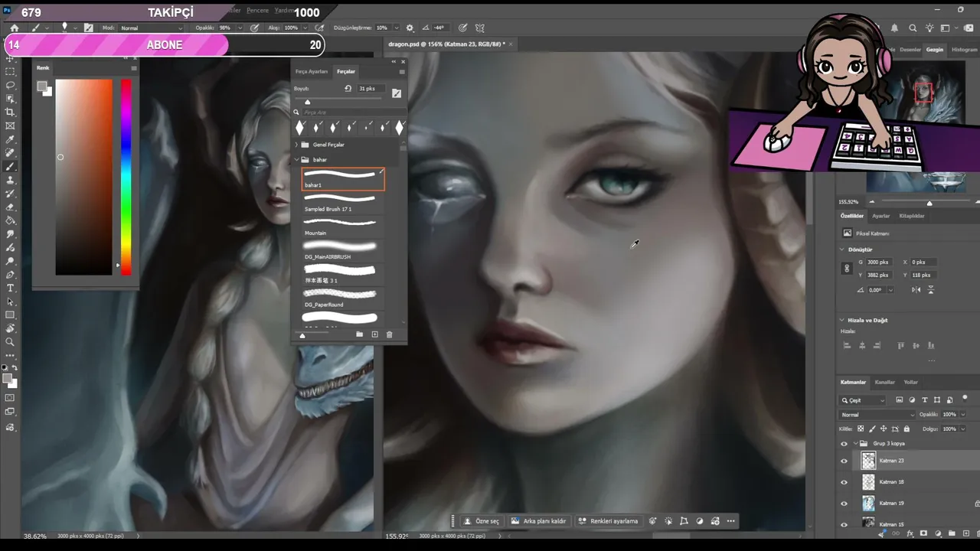Click the Özne seç button
Viewport: 980px width, 551px height.
point(482,521)
